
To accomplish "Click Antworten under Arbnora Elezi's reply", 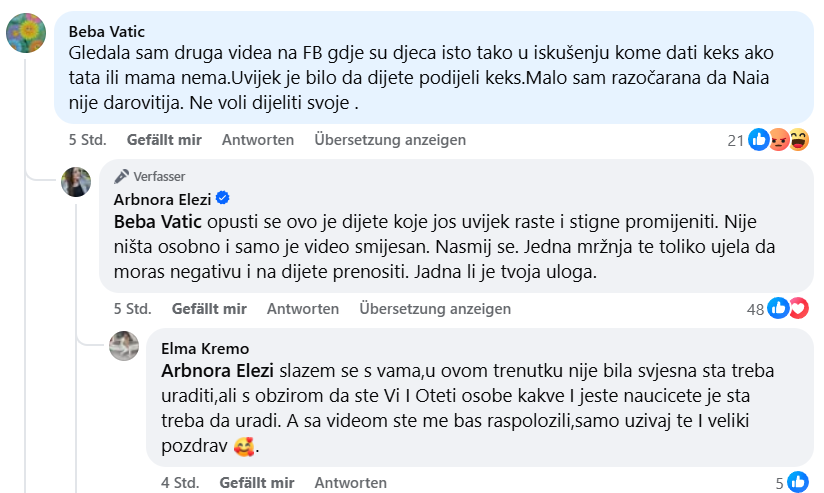I will (x=303, y=309).
